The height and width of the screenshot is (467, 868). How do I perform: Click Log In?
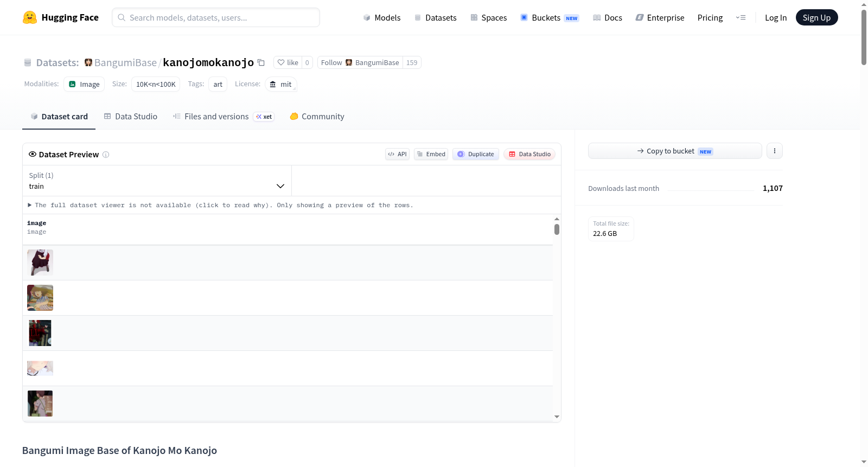(775, 17)
